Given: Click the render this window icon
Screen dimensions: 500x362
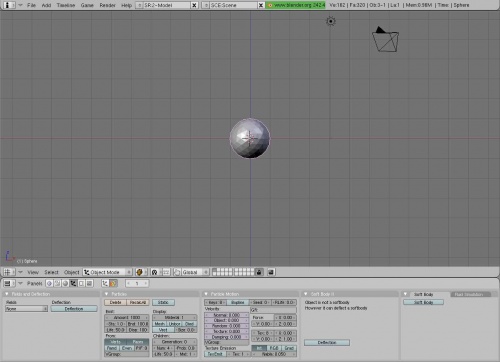Looking at the screenshot, I should point(271,272).
